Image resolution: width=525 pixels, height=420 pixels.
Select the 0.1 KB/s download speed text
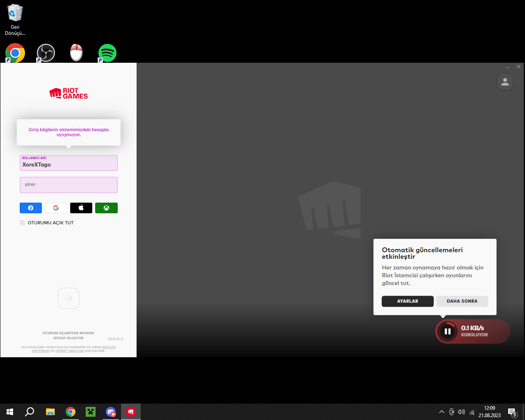(x=472, y=328)
